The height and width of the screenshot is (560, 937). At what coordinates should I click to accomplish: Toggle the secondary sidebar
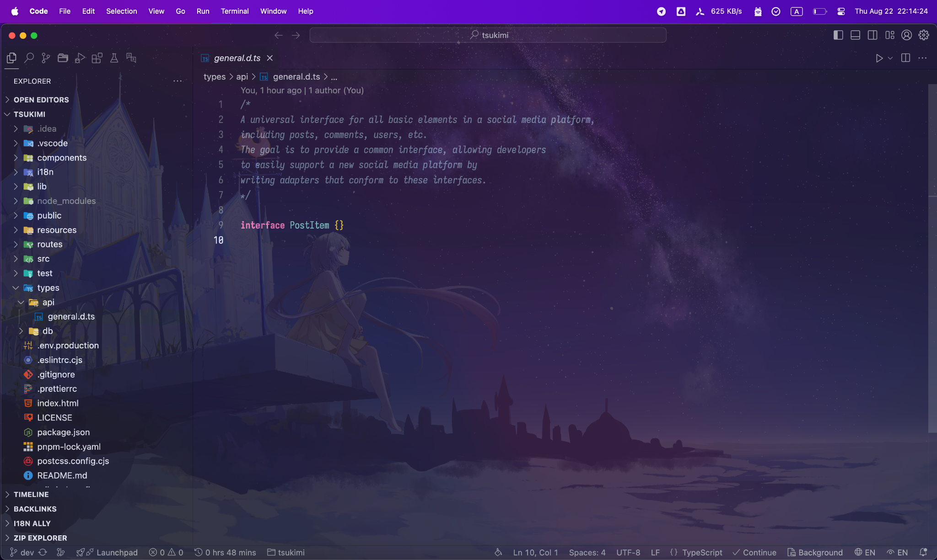pyautogui.click(x=872, y=35)
